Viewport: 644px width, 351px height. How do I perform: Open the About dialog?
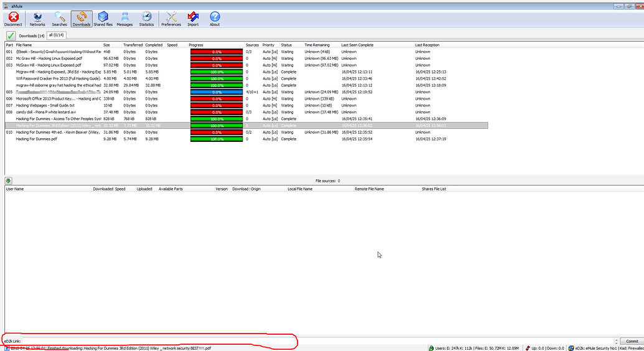click(215, 19)
